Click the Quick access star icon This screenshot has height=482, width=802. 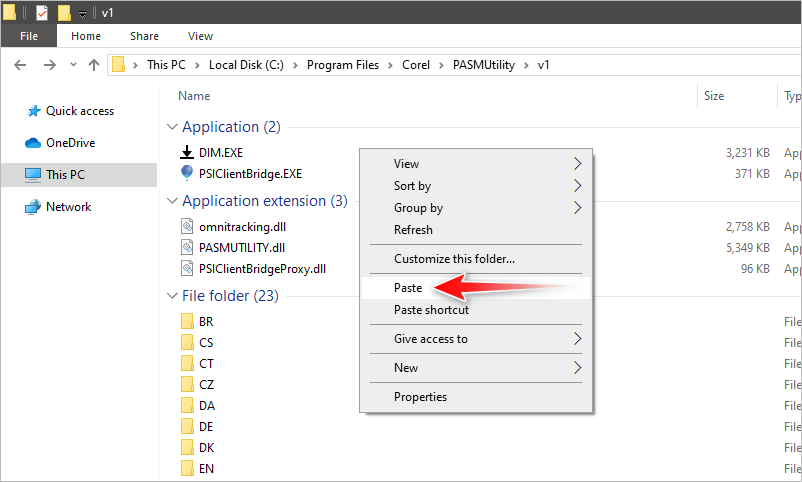pyautogui.click(x=33, y=111)
